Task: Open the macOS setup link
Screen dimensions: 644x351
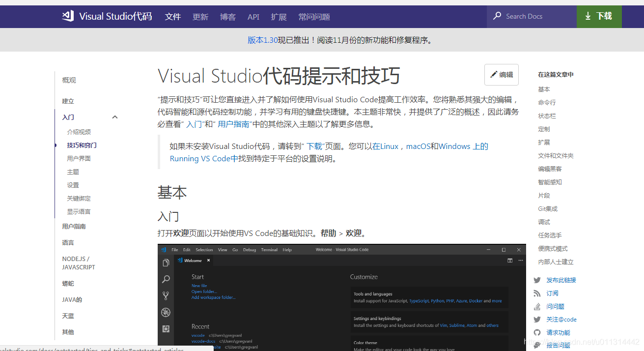Action: [418, 146]
